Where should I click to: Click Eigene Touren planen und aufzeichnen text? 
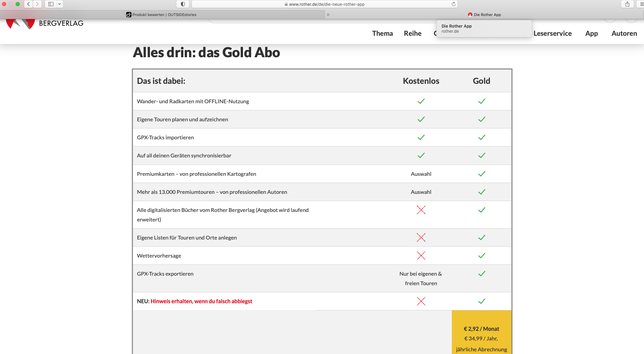(183, 120)
